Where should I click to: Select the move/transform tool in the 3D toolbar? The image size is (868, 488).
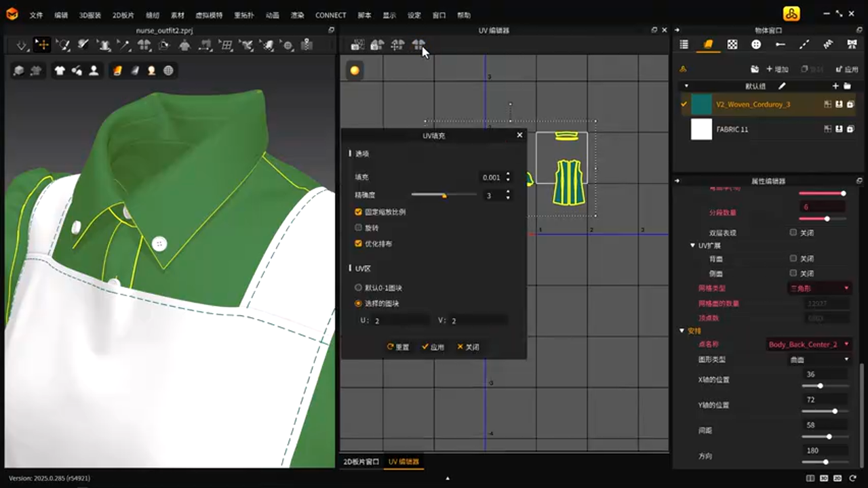(42, 45)
